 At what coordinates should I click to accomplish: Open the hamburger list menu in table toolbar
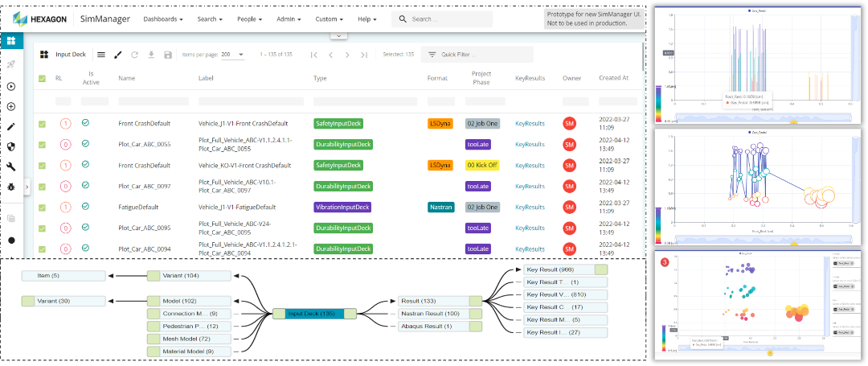pos(101,54)
